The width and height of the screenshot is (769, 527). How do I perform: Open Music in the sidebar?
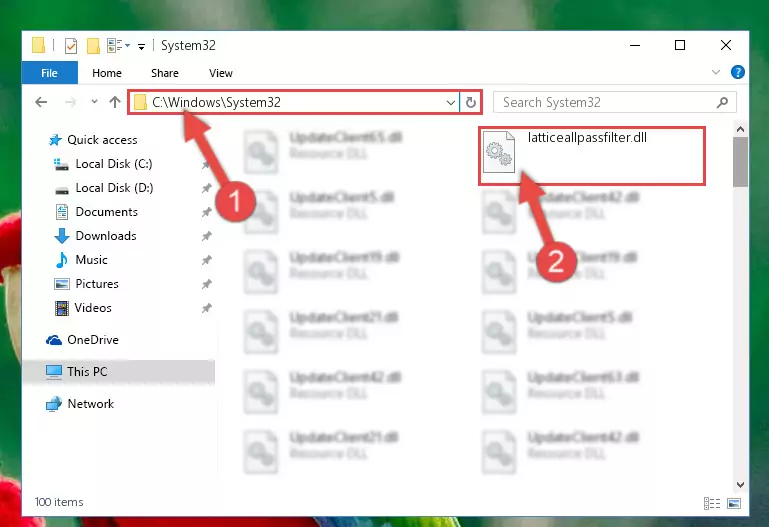coord(81,260)
